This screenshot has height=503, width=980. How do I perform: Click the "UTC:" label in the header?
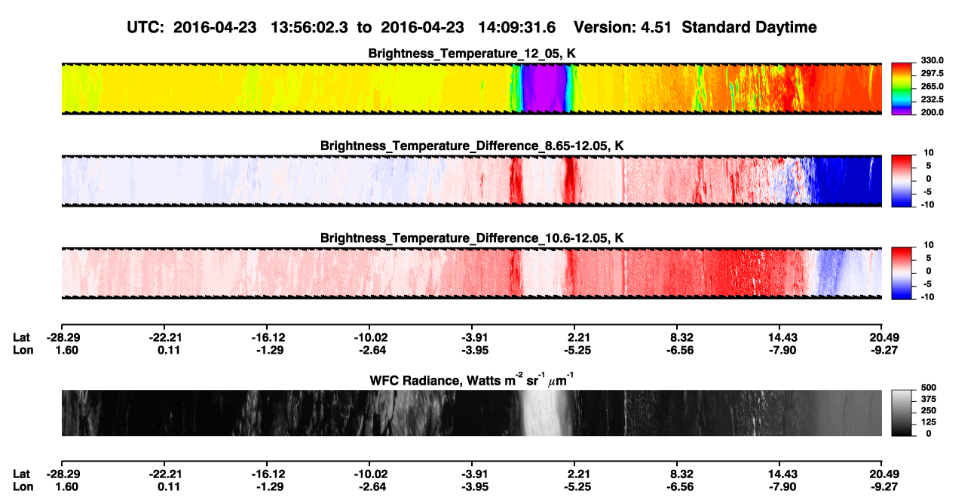[145, 27]
